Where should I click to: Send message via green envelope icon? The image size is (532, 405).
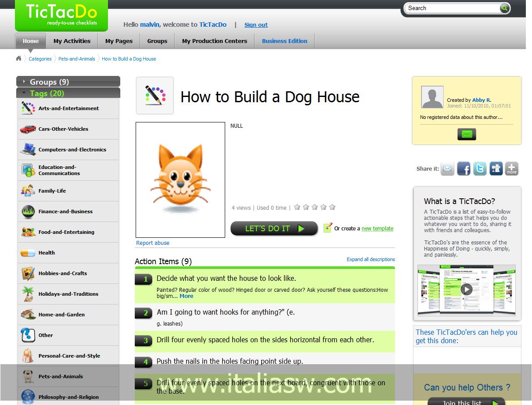467,134
